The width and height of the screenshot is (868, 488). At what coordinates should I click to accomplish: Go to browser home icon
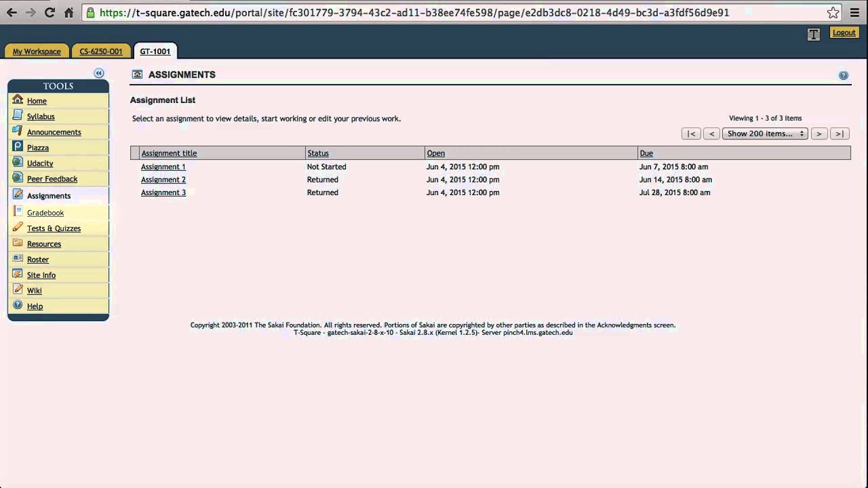pos(68,12)
